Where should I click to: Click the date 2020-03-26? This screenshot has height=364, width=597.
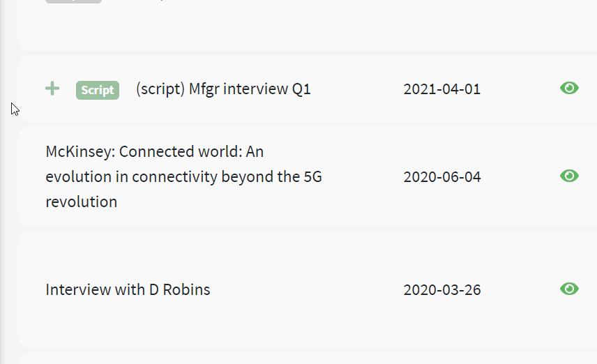(441, 289)
